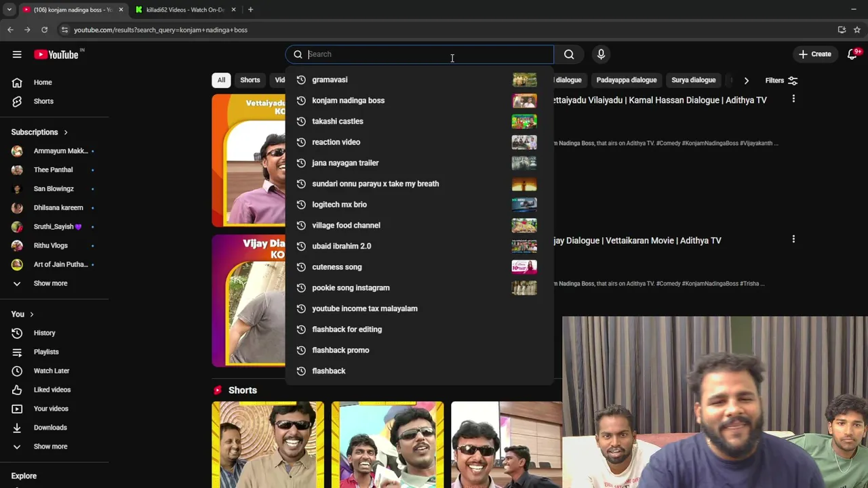Screen dimensions: 868x488
Task: Select the Shorts filter chip
Action: coord(250,80)
